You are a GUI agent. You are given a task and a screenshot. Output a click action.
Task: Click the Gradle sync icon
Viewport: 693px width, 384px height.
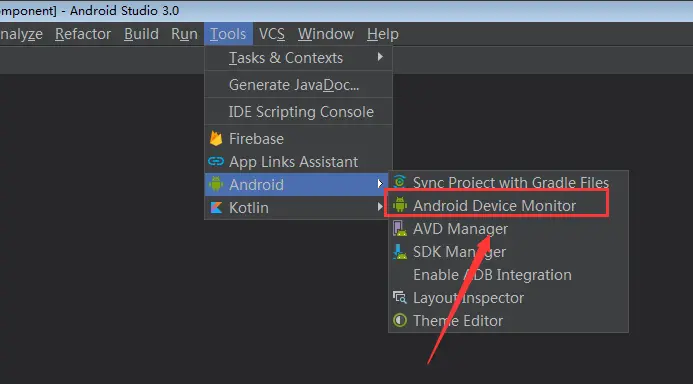[400, 181]
